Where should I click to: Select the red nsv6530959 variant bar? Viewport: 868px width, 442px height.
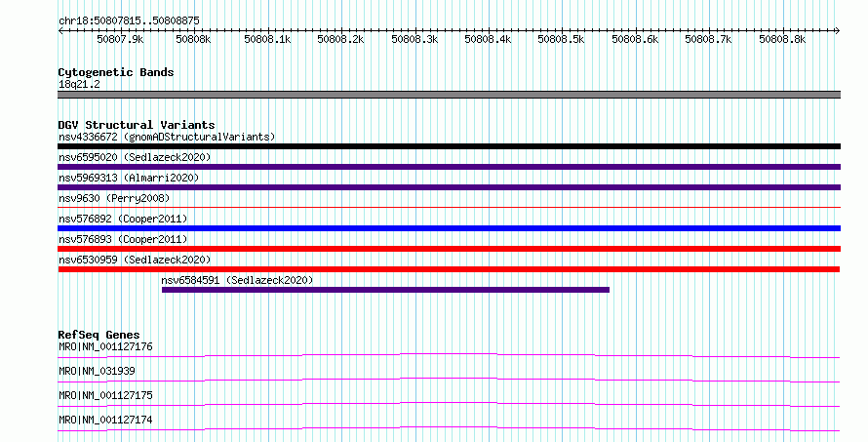click(449, 269)
